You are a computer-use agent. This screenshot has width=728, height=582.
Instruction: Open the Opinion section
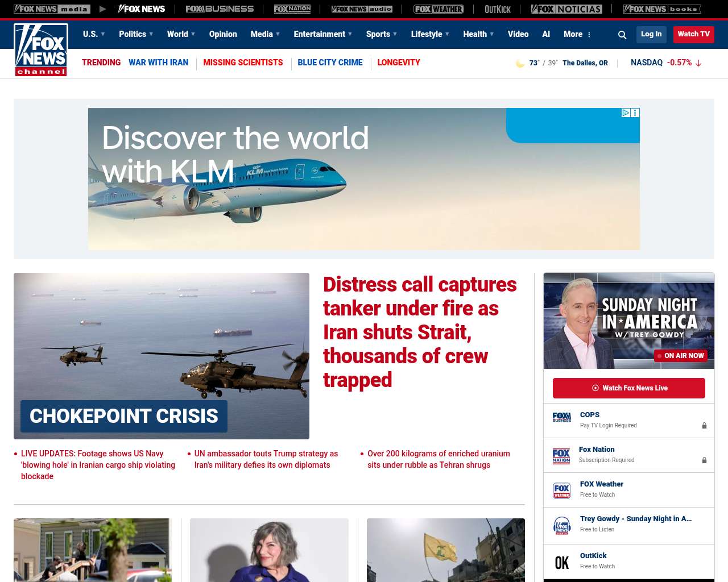tap(223, 34)
